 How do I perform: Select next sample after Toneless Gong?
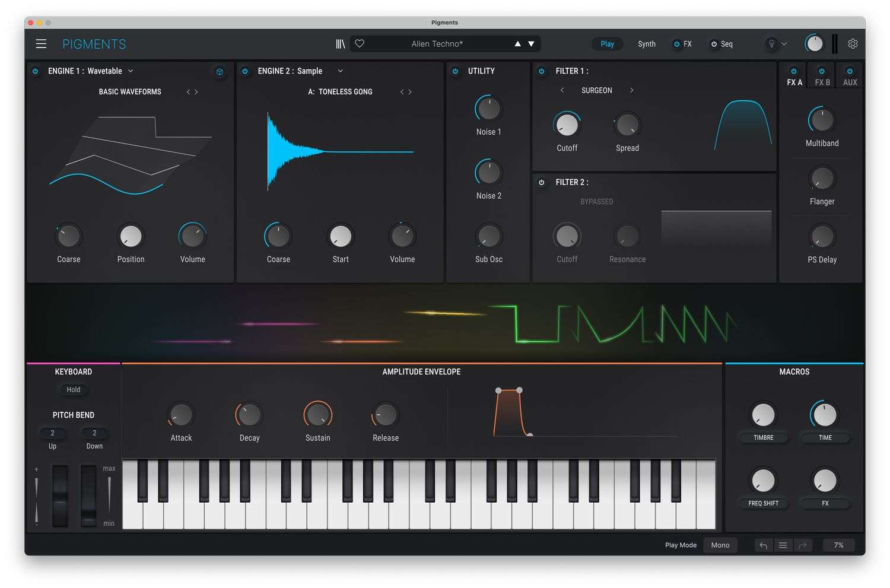tap(410, 92)
